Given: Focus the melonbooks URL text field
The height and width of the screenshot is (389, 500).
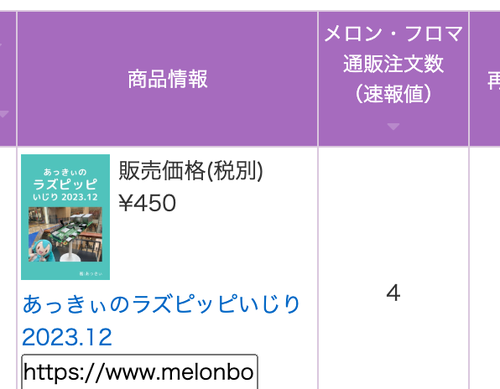Looking at the screenshot, I should point(139,372).
